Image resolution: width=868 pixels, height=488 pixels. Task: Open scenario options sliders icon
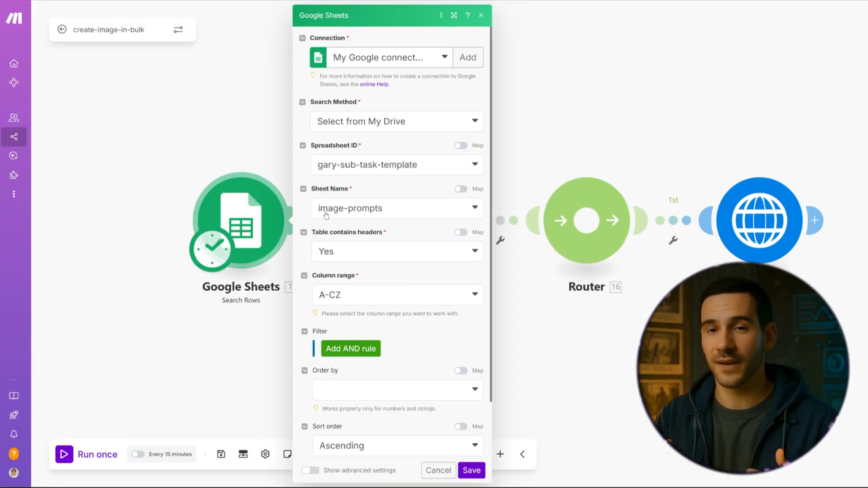(x=178, y=29)
